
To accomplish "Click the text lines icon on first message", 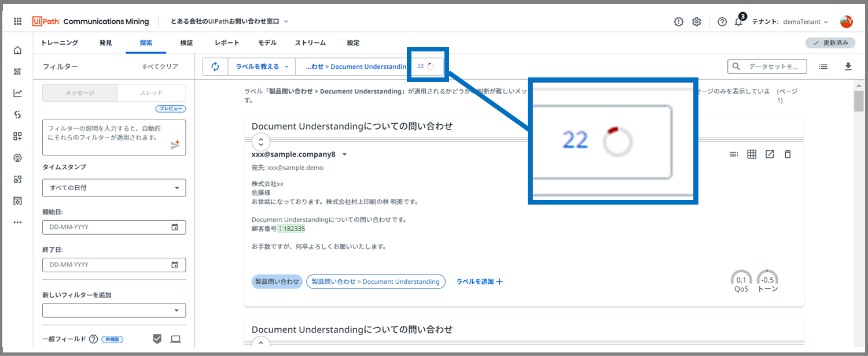I will [734, 154].
